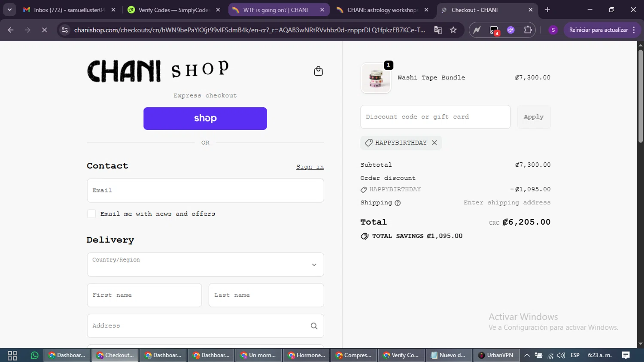Image resolution: width=644 pixels, height=362 pixels.
Task: Click the Enter shipping address text
Action: coord(507,203)
